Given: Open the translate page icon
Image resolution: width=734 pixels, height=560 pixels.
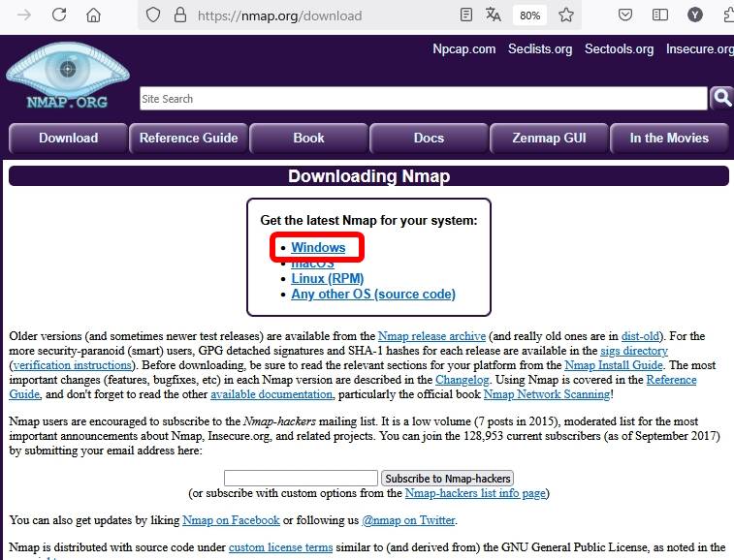Looking at the screenshot, I should point(493,15).
